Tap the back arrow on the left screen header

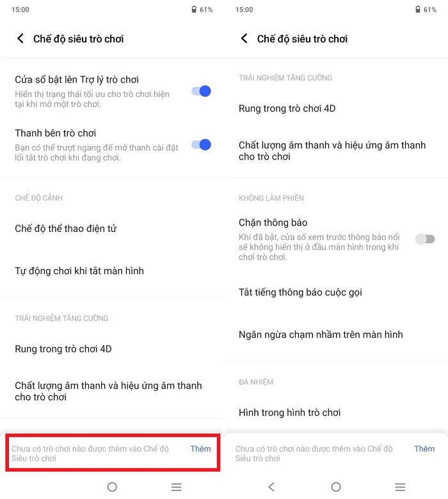(20, 38)
